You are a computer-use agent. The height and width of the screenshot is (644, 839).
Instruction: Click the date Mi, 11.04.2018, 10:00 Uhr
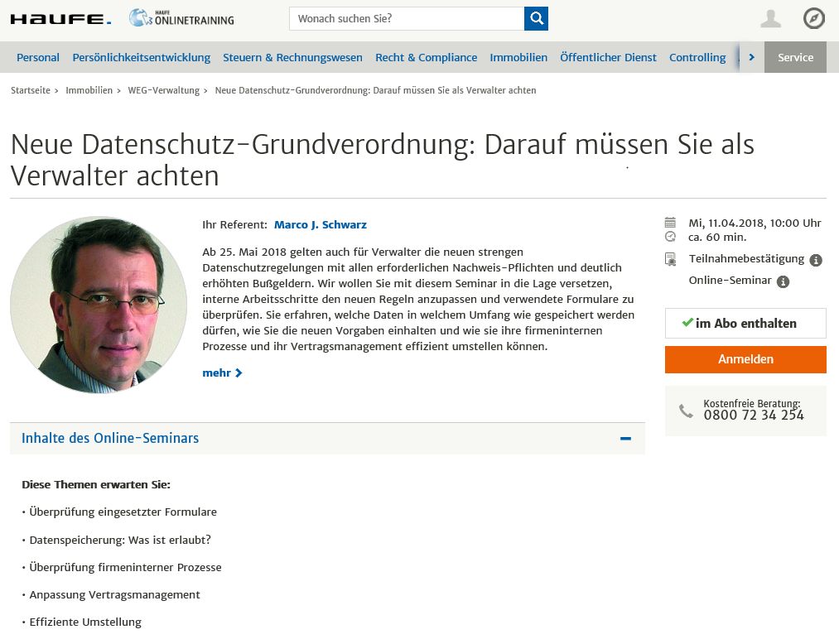pyautogui.click(x=755, y=223)
